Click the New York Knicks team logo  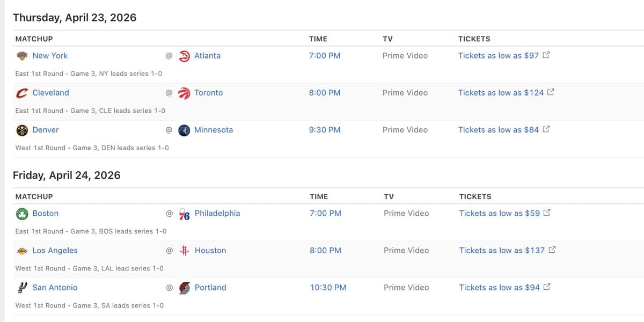point(21,55)
